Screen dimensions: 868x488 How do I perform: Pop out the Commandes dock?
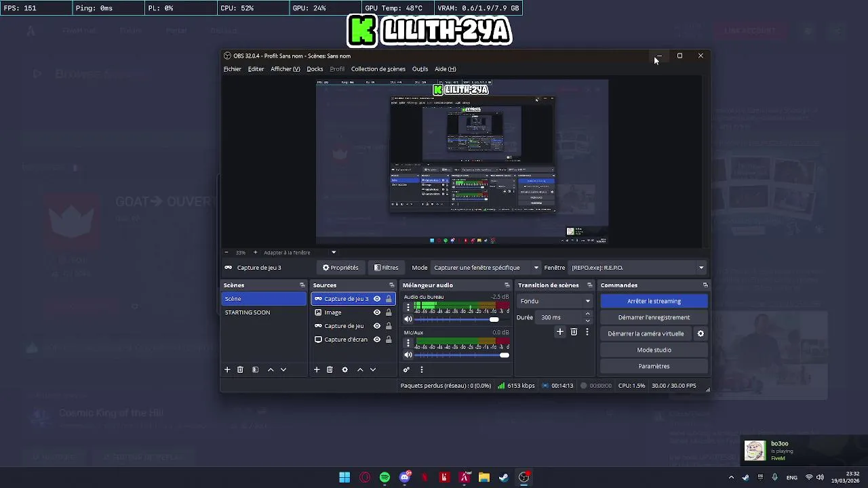(x=705, y=285)
